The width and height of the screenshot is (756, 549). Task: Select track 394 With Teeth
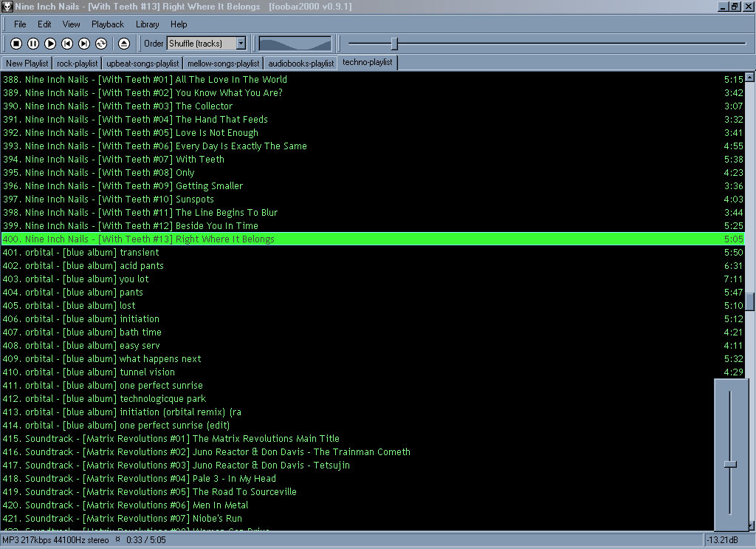click(372, 159)
